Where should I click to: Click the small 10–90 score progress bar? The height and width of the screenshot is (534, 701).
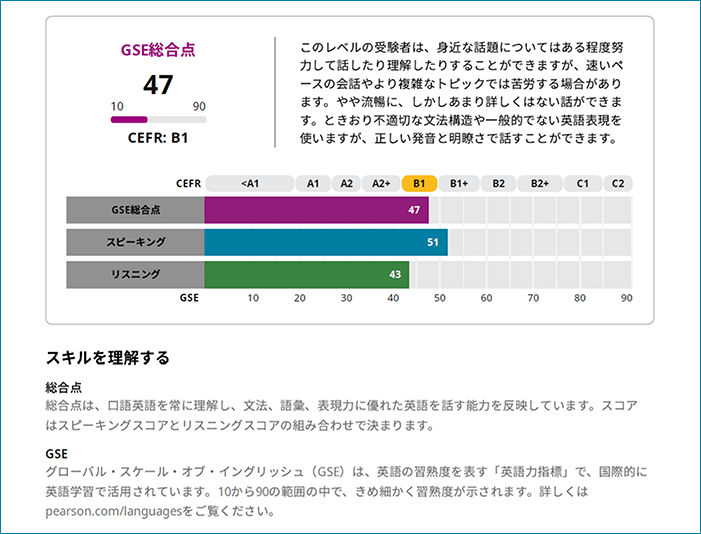[159, 119]
